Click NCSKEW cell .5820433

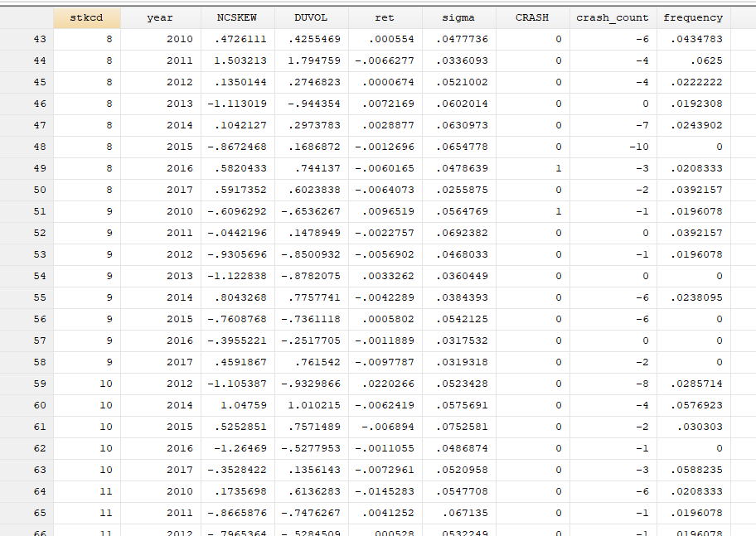(x=237, y=168)
